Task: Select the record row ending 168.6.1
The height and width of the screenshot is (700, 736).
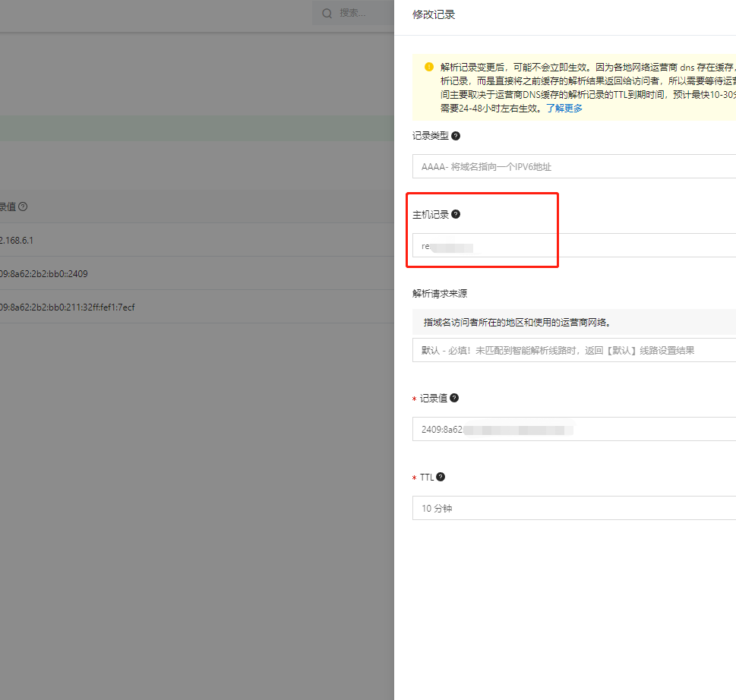Action: pyautogui.click(x=197, y=240)
